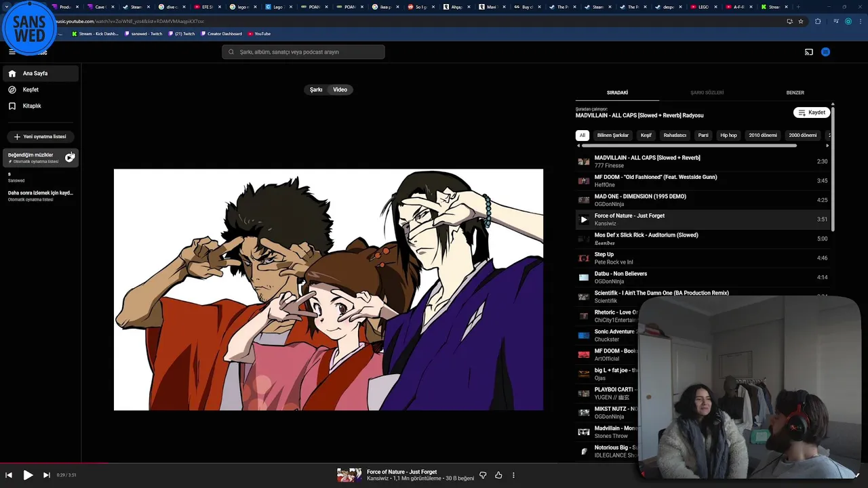The height and width of the screenshot is (488, 868).
Task: Play MF DOOM - Old Fashioned in queue
Action: click(703, 181)
